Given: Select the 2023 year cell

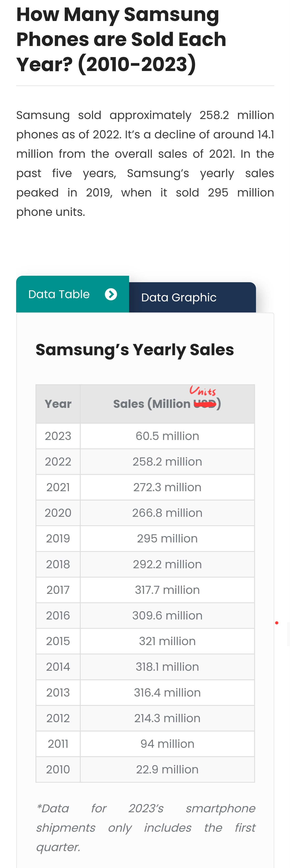Looking at the screenshot, I should (58, 436).
